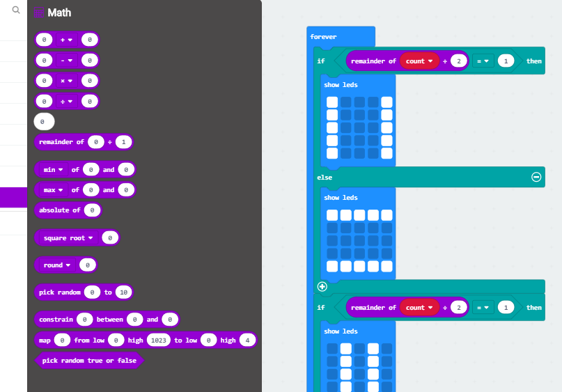The height and width of the screenshot is (392, 562).
Task: Edit the square root 0 value
Action: coord(110,238)
